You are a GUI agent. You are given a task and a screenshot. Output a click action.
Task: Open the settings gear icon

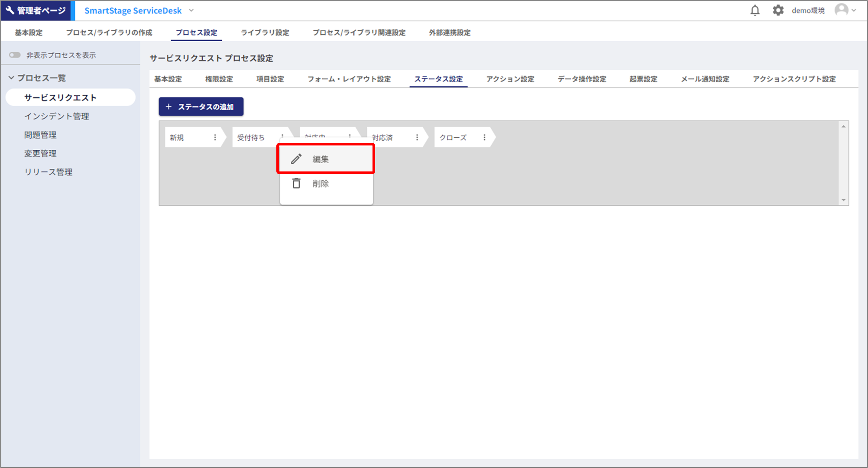[x=778, y=10]
